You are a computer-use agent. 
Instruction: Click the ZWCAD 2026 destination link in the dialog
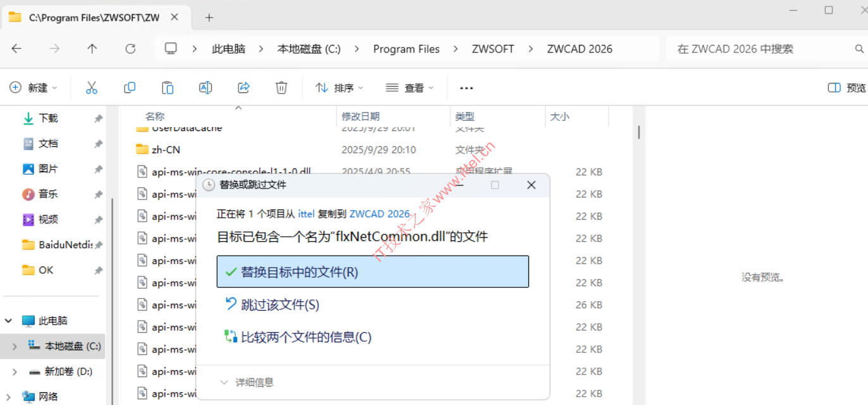[x=380, y=214]
